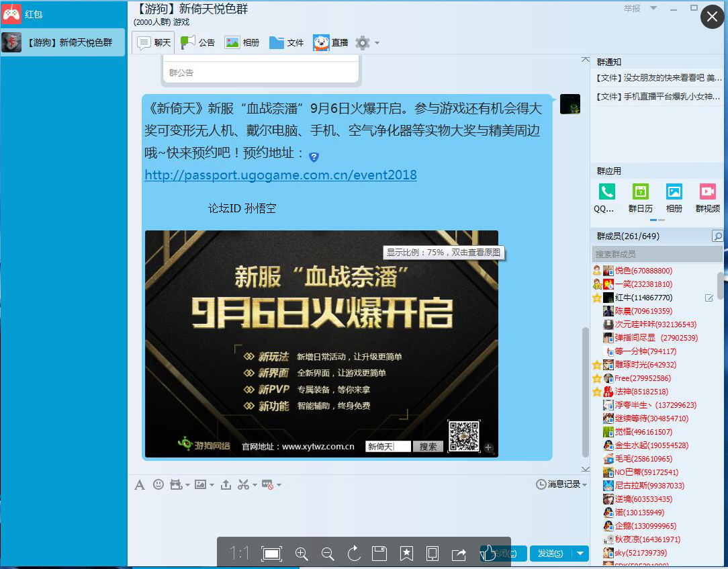Click the 1:1 actual size viewer button

[x=239, y=553]
